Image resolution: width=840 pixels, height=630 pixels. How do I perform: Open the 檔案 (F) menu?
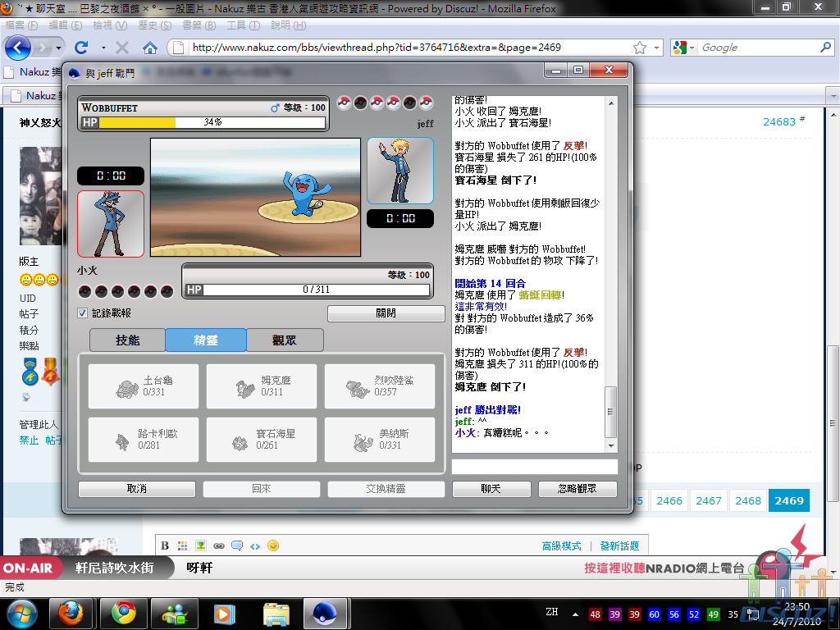[x=21, y=25]
